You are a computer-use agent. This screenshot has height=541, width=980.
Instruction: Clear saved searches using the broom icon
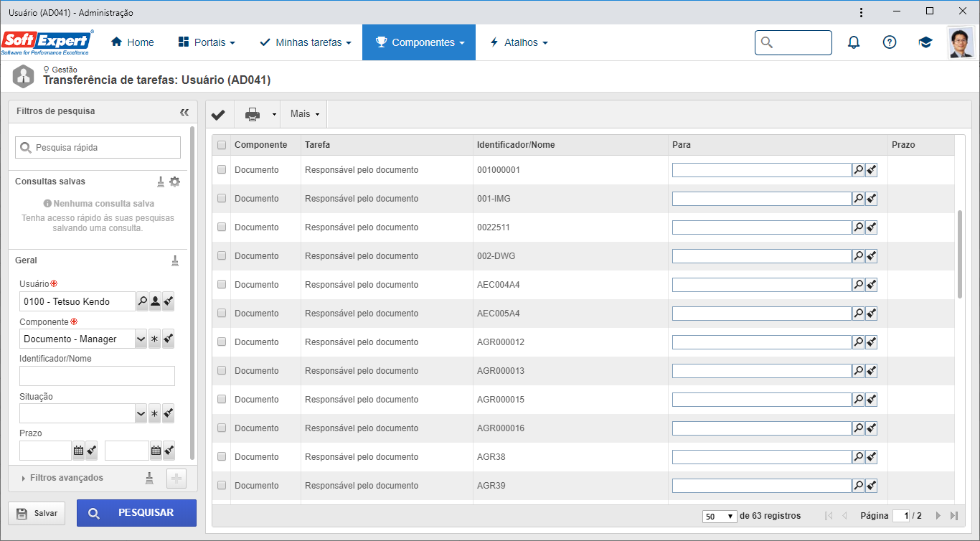click(161, 182)
